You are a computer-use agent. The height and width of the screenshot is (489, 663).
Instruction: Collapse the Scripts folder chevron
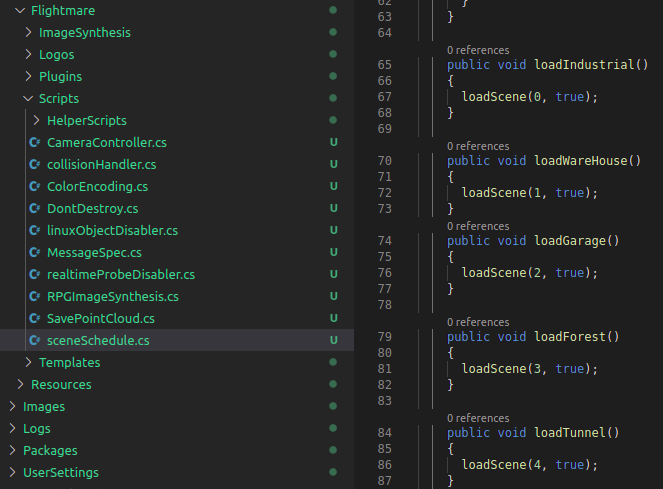[x=28, y=99]
